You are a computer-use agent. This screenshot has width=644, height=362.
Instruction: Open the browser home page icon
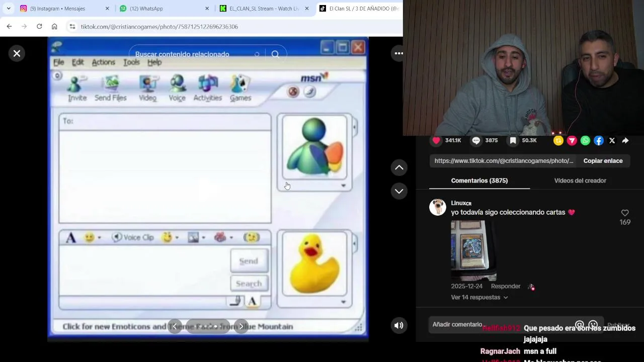click(54, 26)
